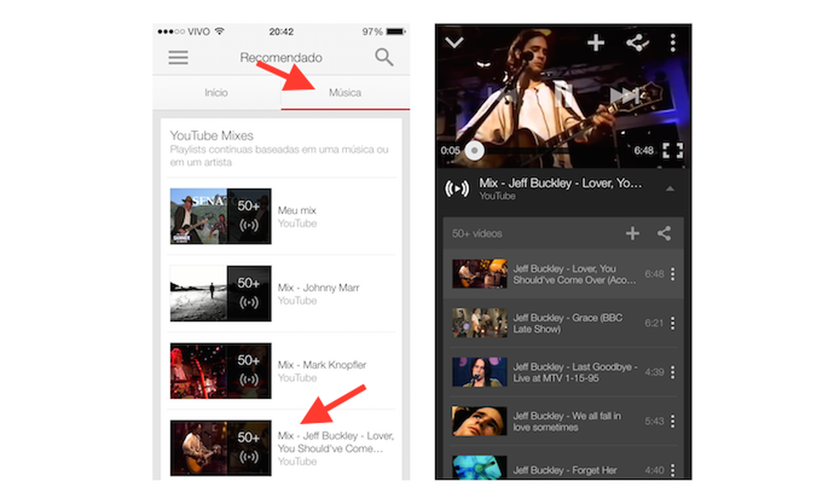The height and width of the screenshot is (504, 840).
Task: Switch to the Música tab
Action: click(346, 93)
